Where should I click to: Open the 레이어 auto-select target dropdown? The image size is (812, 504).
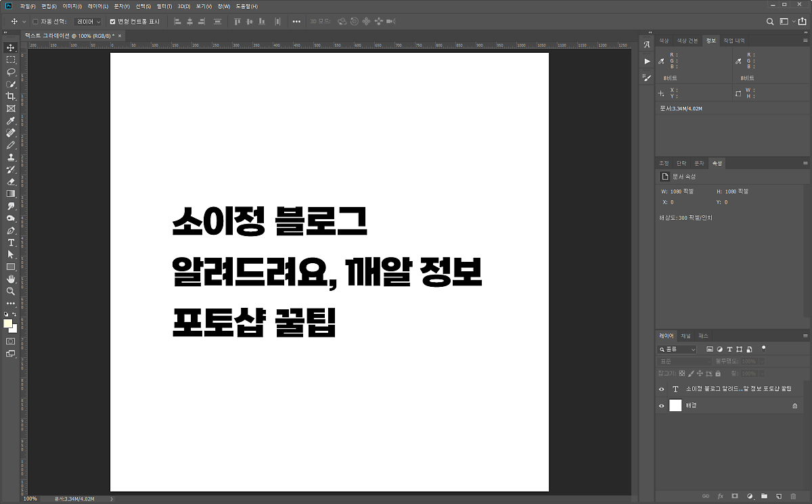tap(88, 22)
